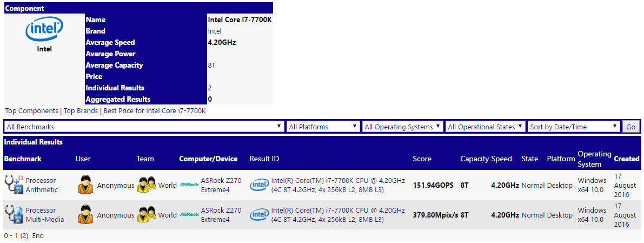
Task: Click World team icon in Processor Arithmetic row
Action: [x=147, y=185]
